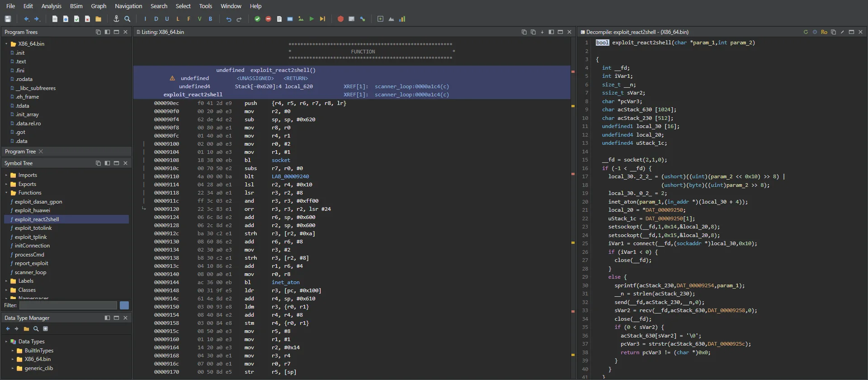Viewport: 868px width, 380px height.
Task: Click the Save icon in the main toolbar
Action: (8, 19)
